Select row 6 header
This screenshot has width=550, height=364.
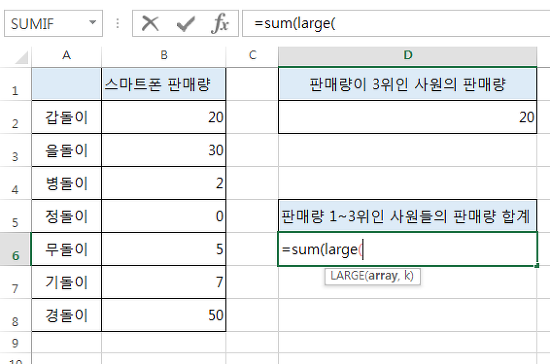coord(15,249)
